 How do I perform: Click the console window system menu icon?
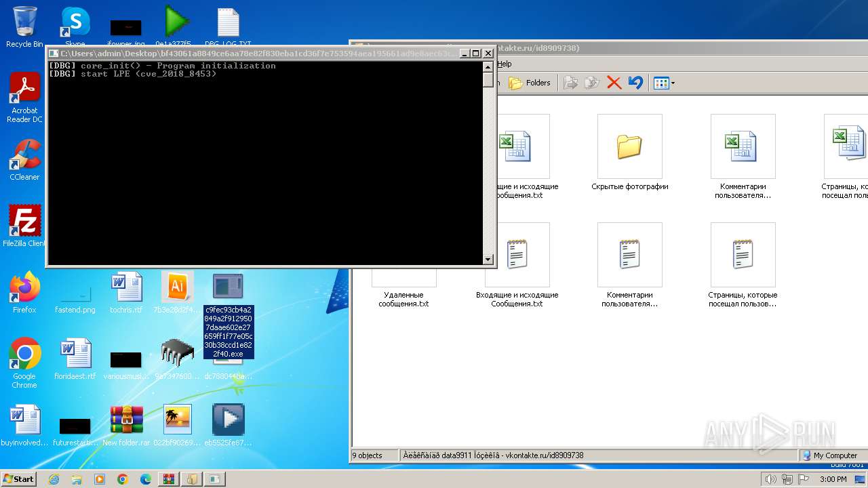pyautogui.click(x=54, y=53)
